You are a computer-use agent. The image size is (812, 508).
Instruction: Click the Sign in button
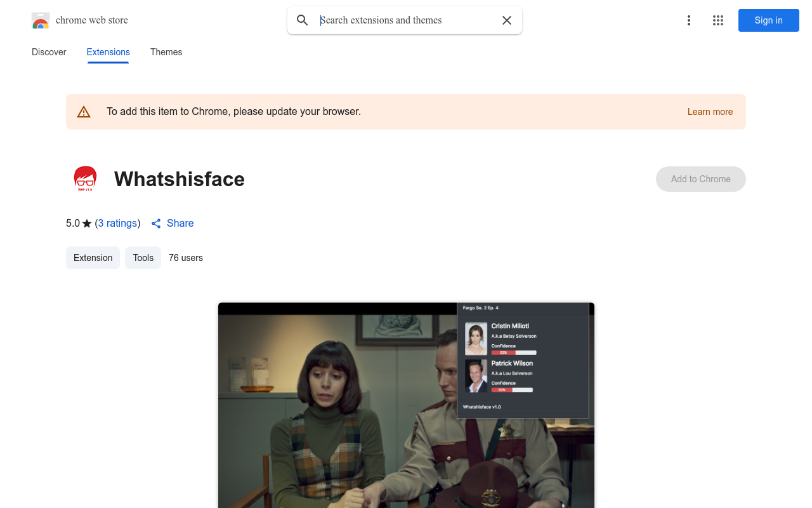[x=769, y=20]
